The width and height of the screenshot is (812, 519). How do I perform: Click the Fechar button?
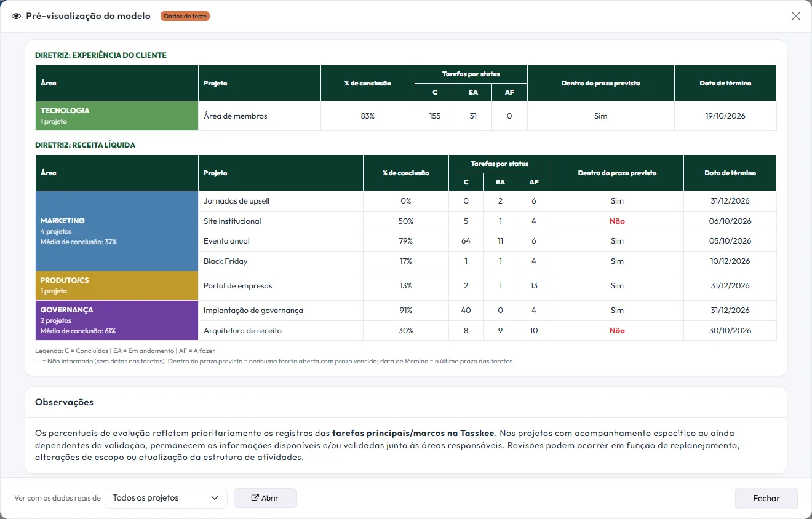coord(766,498)
